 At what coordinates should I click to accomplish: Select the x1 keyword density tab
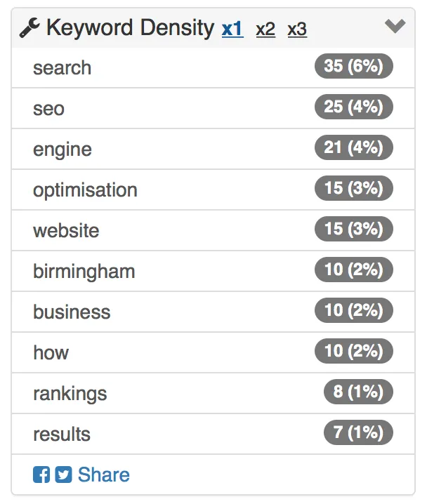pos(232,29)
